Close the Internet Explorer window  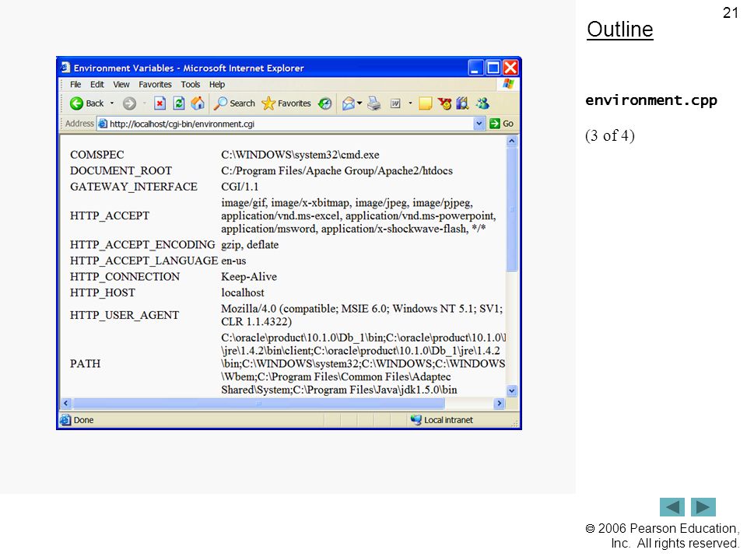(510, 68)
